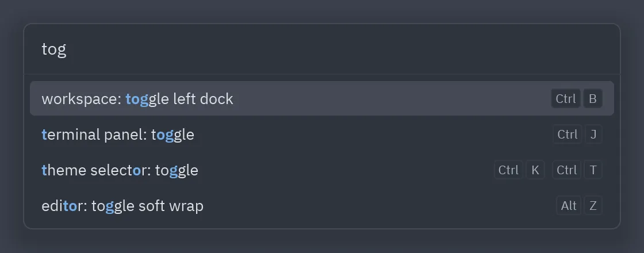The width and height of the screenshot is (644, 253).
Task: Click the "terminal panel:" prefix text
Action: [94, 135]
